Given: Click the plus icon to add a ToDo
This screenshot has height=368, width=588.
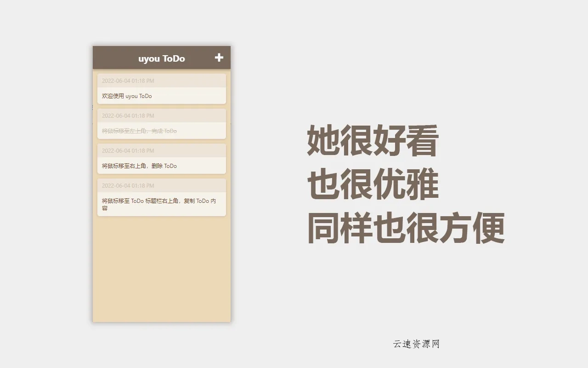Looking at the screenshot, I should click(x=219, y=57).
